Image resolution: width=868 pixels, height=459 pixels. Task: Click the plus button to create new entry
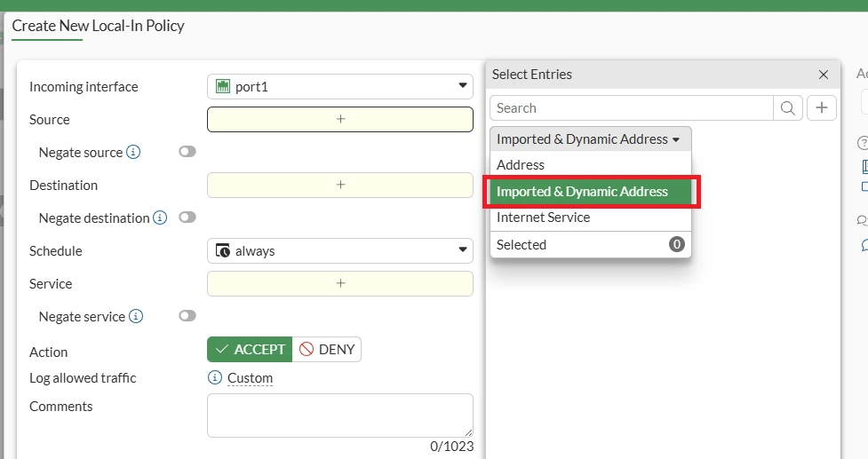pyautogui.click(x=822, y=107)
